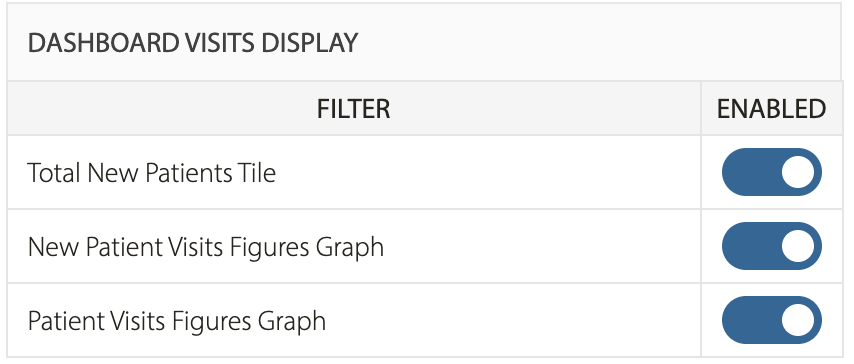This screenshot has height=364, width=854.
Task: Select the Patient Visits Figures Graph label in last row
Action: [x=176, y=321]
